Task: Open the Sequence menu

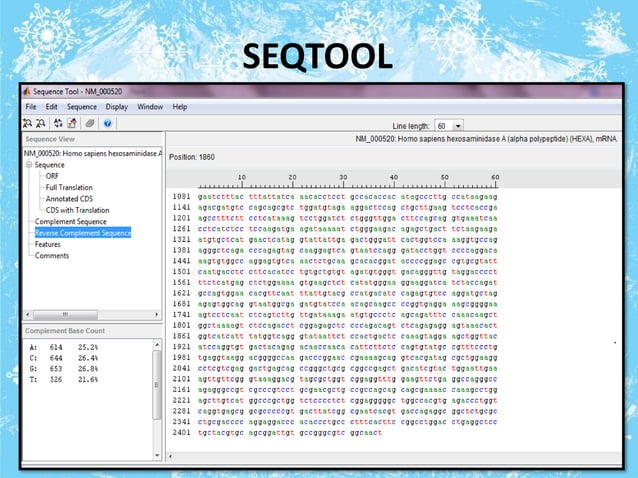Action: click(x=82, y=107)
